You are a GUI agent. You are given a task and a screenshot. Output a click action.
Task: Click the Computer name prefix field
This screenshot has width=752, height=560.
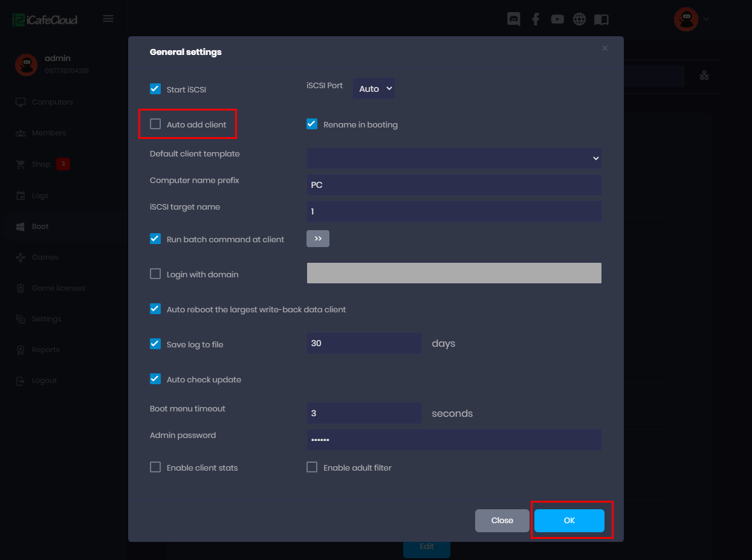click(454, 185)
